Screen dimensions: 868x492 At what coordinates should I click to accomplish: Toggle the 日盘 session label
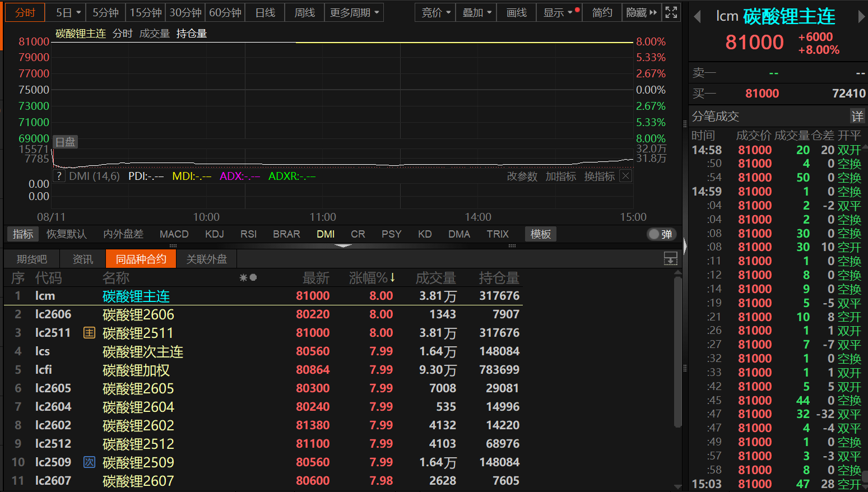pos(65,142)
